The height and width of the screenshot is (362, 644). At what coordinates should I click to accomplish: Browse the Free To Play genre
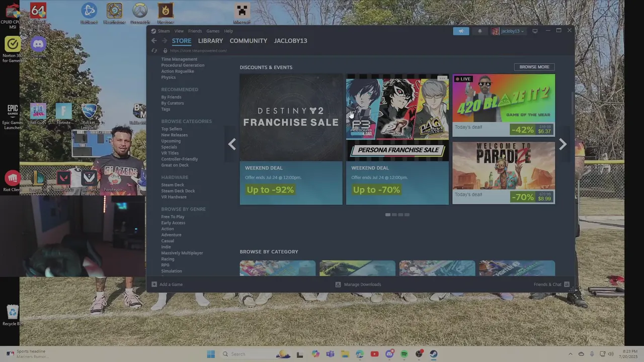click(173, 217)
